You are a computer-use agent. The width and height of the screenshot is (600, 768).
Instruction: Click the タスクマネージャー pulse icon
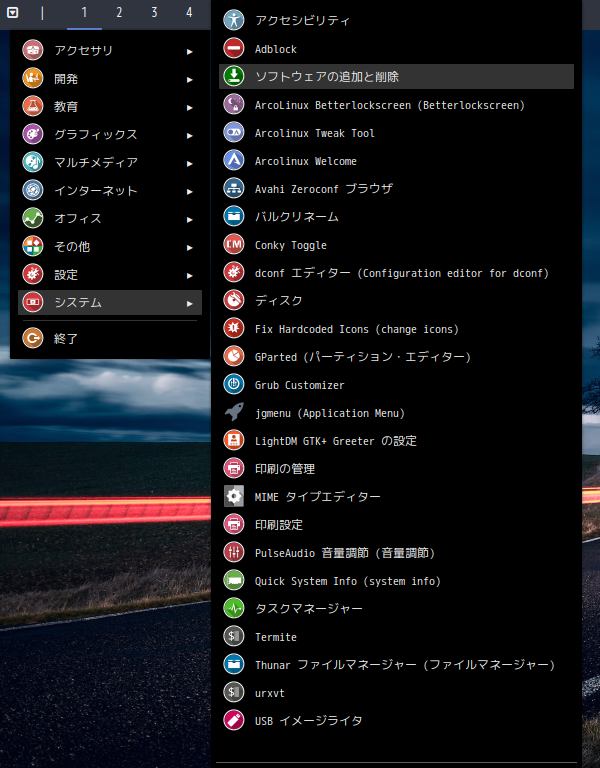234,608
